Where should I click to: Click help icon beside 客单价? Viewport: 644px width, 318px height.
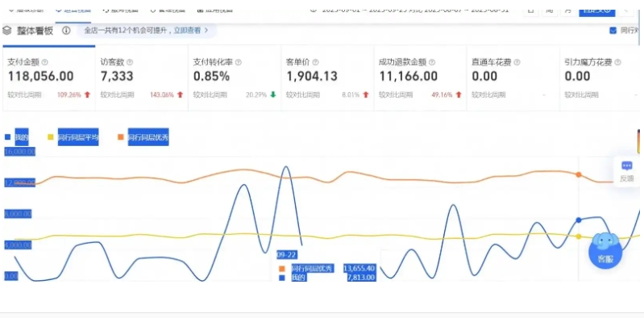pos(315,62)
